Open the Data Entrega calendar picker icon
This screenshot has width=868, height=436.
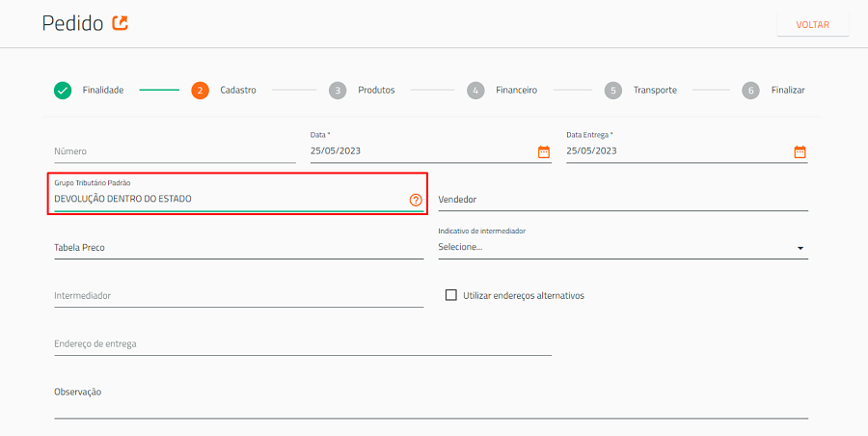(x=800, y=151)
